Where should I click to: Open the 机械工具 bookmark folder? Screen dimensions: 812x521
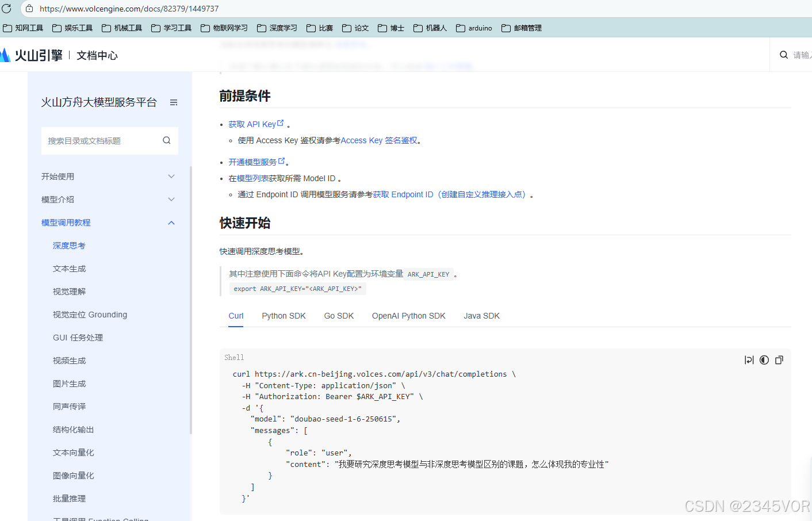(x=122, y=28)
